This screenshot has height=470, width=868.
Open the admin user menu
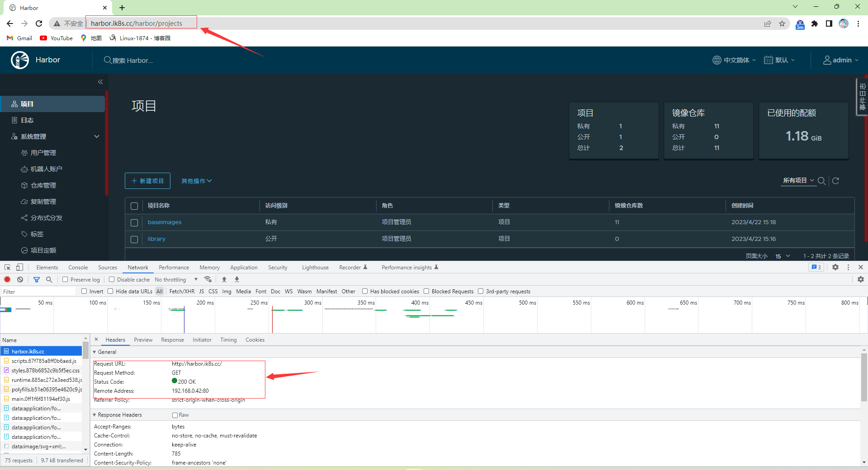[x=840, y=60]
